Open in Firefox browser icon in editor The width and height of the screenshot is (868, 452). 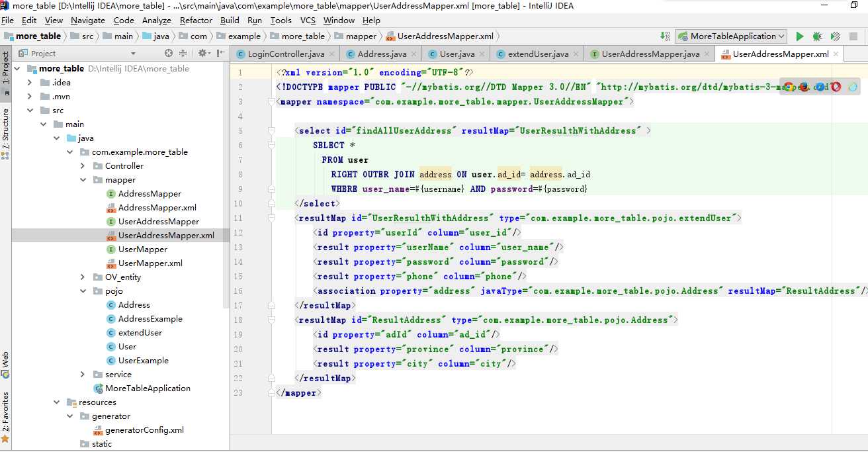pos(804,87)
